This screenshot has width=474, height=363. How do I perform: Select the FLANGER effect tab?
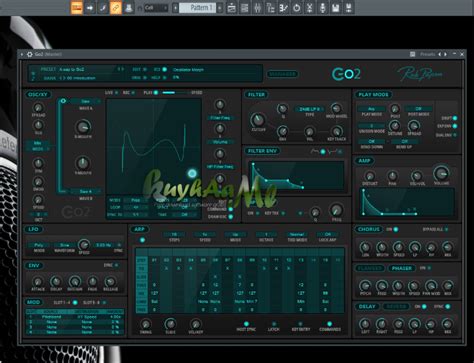370,268
